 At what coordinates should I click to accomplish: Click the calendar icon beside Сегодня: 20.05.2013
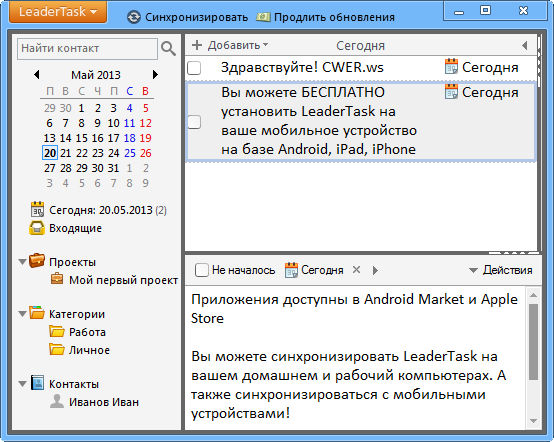[37, 209]
